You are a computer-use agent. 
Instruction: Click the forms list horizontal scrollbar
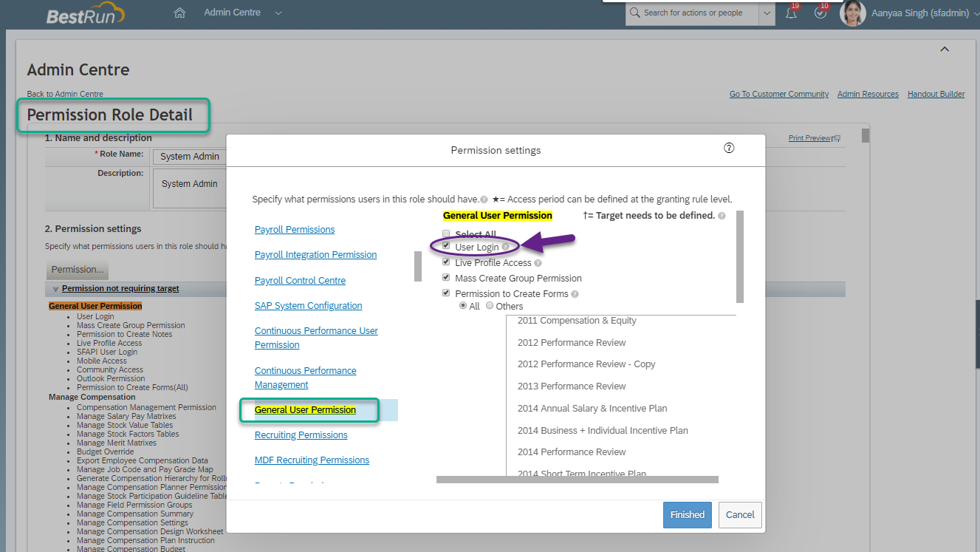[x=577, y=480]
